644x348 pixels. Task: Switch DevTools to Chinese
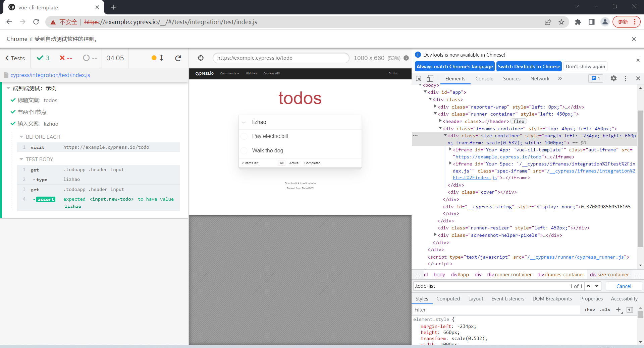[x=529, y=67]
